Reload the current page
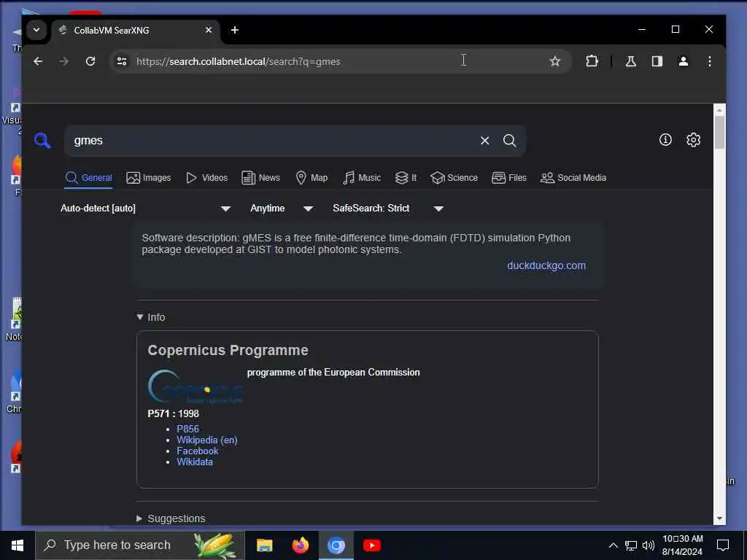Viewport: 747px width, 560px height. (x=90, y=61)
